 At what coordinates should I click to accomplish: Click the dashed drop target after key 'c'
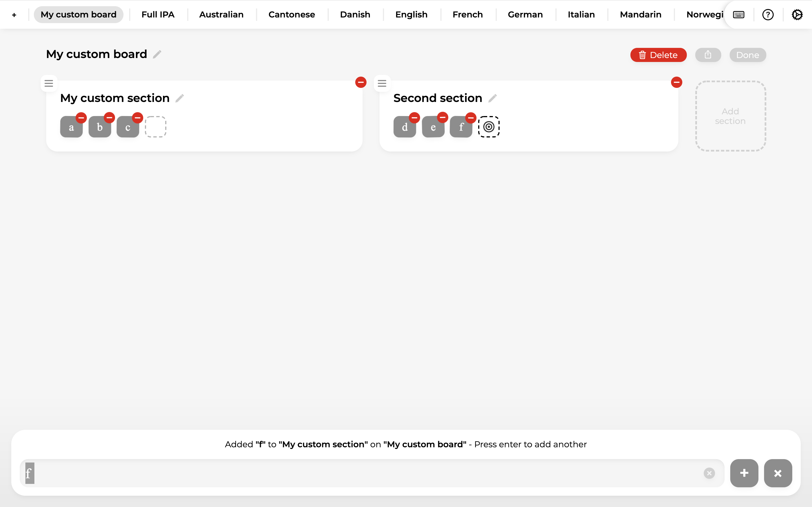(155, 126)
